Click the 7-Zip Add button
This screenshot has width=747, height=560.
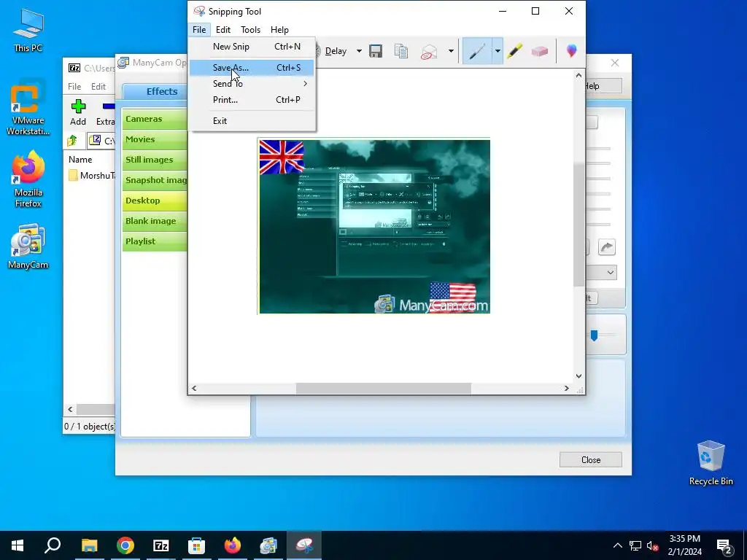78,112
